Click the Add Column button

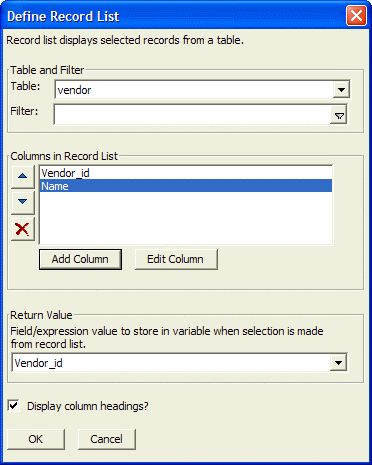click(80, 259)
